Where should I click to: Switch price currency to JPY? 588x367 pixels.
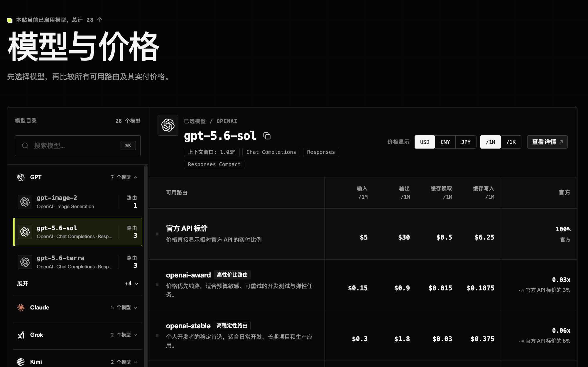(x=466, y=142)
